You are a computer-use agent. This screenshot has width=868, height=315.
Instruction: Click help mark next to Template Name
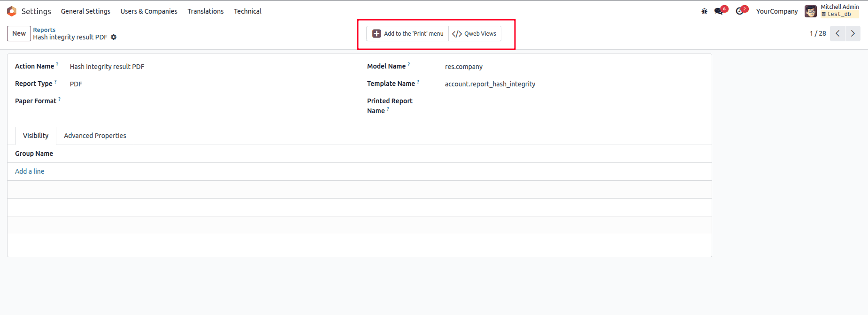pos(418,82)
